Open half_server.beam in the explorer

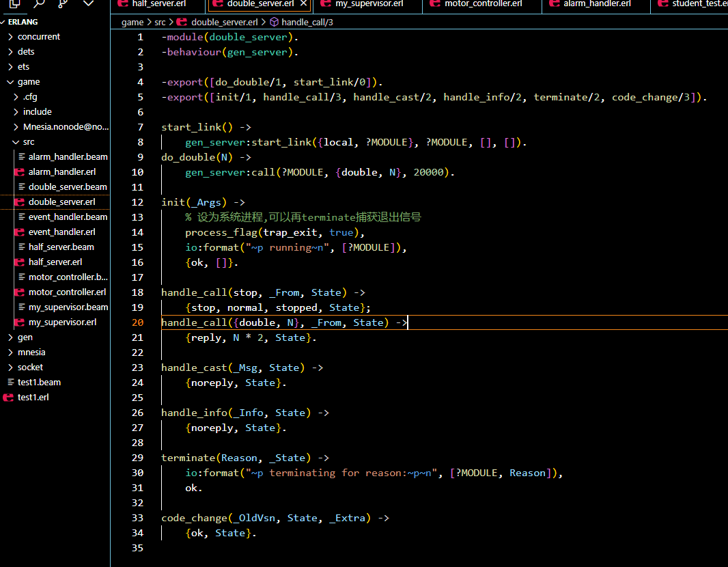pos(55,247)
